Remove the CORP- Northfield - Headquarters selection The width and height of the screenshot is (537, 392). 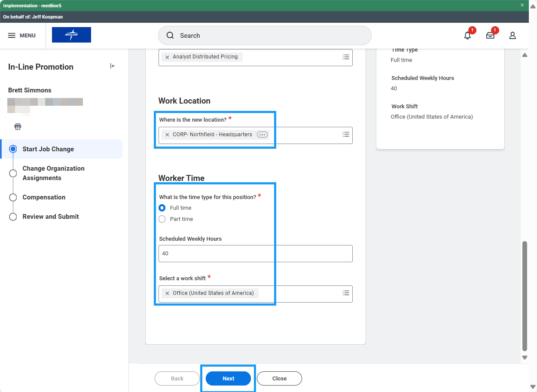tap(167, 135)
